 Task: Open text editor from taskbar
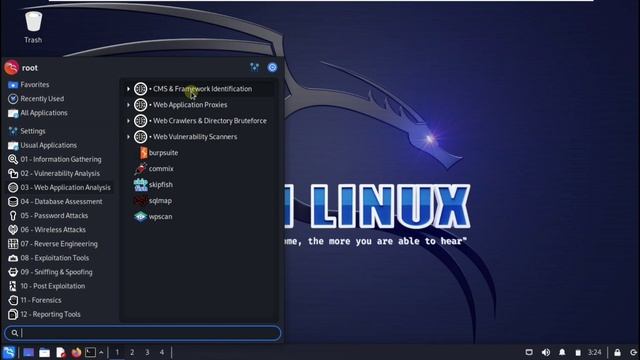pyautogui.click(x=61, y=352)
